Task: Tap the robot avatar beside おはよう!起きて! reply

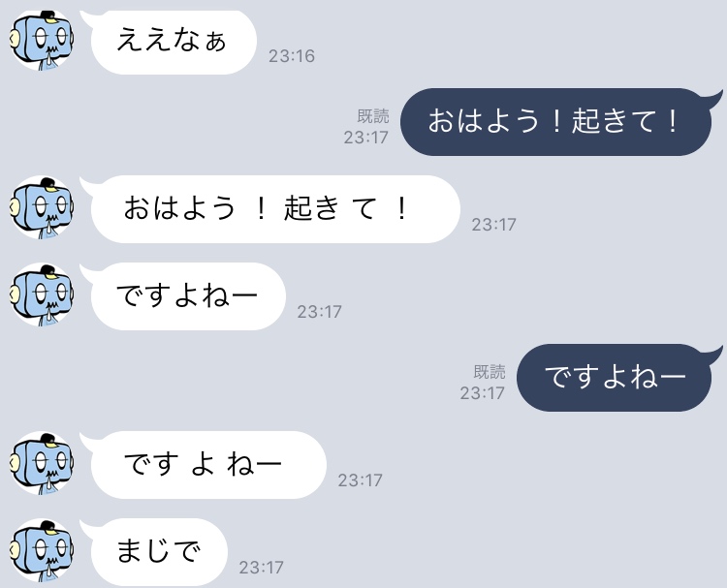Action: [42, 207]
